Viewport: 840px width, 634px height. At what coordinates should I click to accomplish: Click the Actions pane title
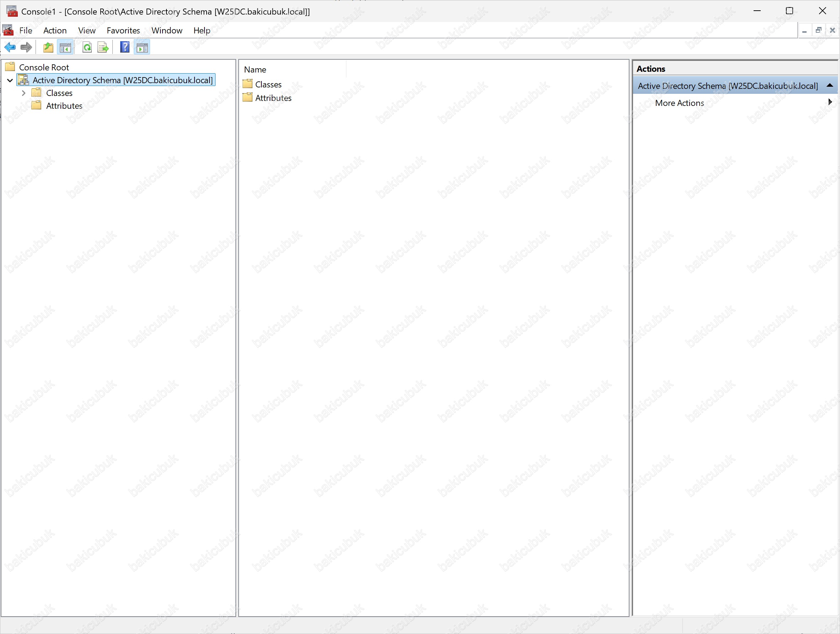click(x=651, y=69)
